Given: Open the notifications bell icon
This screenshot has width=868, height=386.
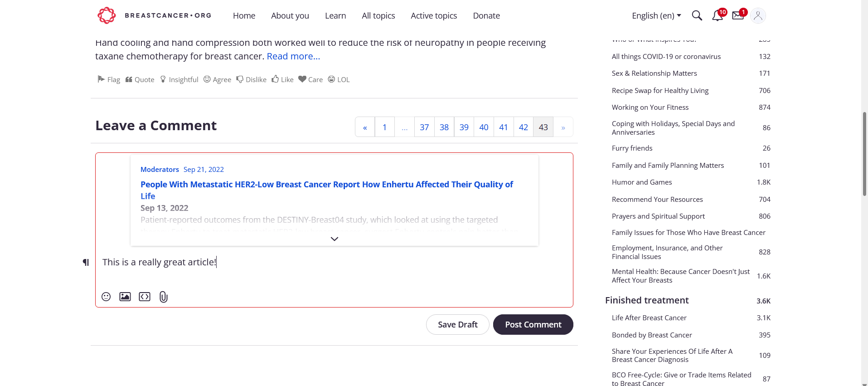Looking at the screenshot, I should tap(717, 16).
